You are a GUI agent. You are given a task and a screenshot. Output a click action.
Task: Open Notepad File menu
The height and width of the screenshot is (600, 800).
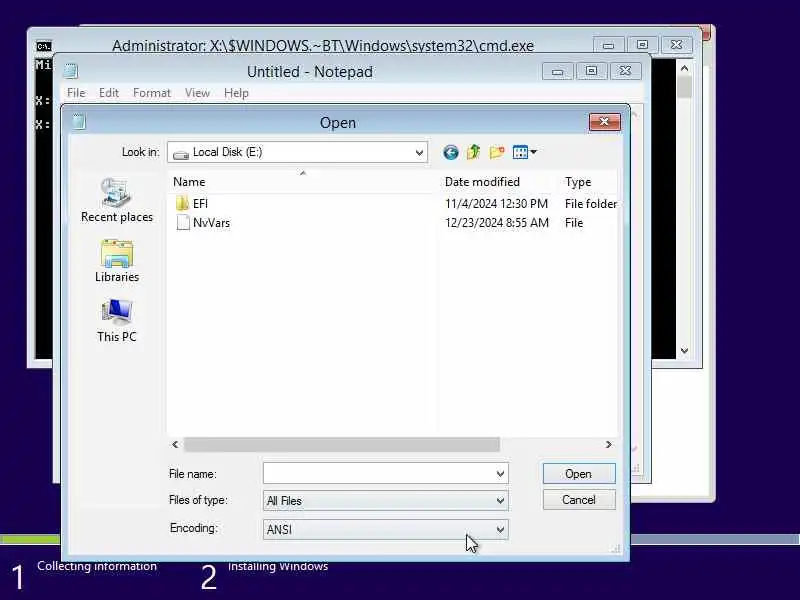pyautogui.click(x=76, y=93)
